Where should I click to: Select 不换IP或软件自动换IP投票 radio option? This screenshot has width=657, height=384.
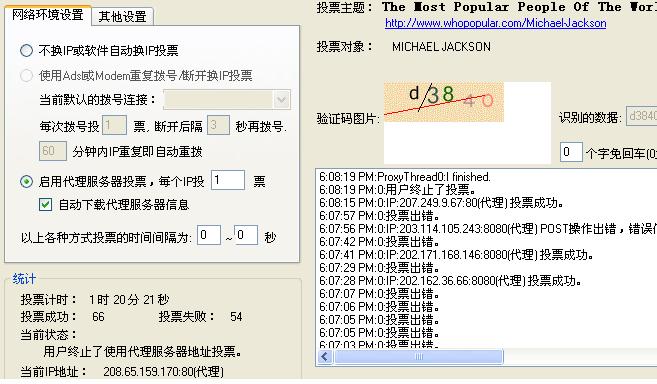tap(26, 51)
